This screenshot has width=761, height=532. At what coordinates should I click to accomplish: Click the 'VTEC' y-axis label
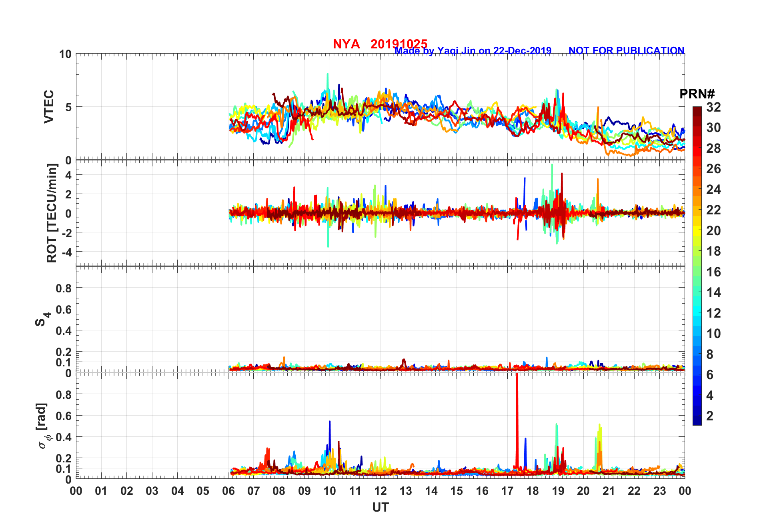pos(49,107)
